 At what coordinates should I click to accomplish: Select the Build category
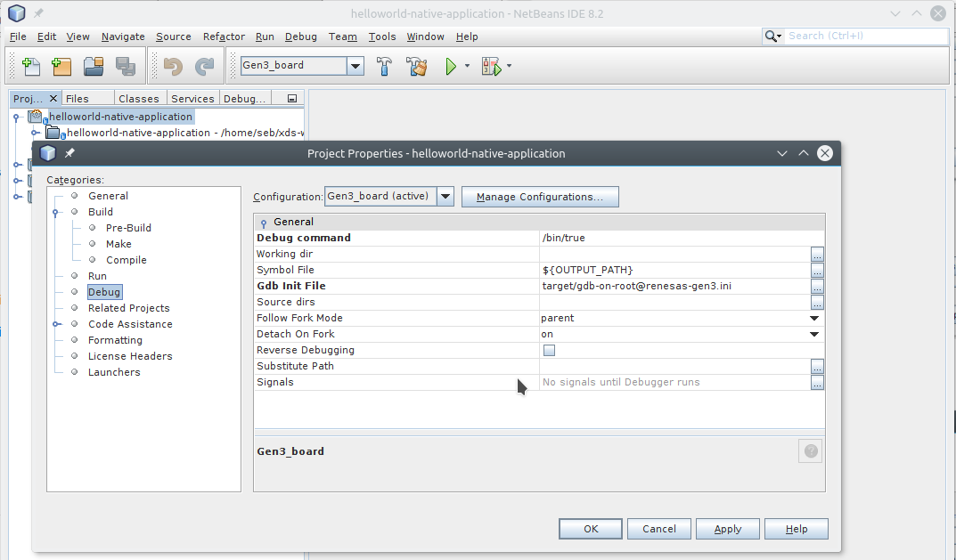[x=101, y=212]
